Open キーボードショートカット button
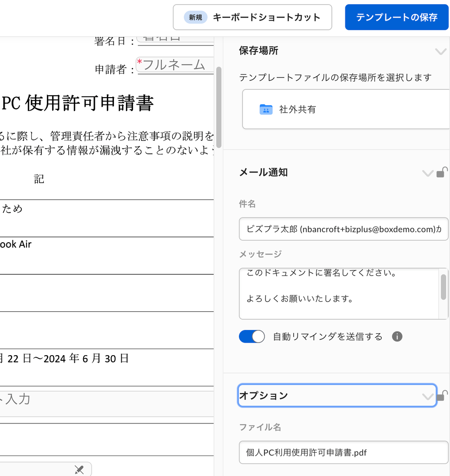 click(x=252, y=17)
